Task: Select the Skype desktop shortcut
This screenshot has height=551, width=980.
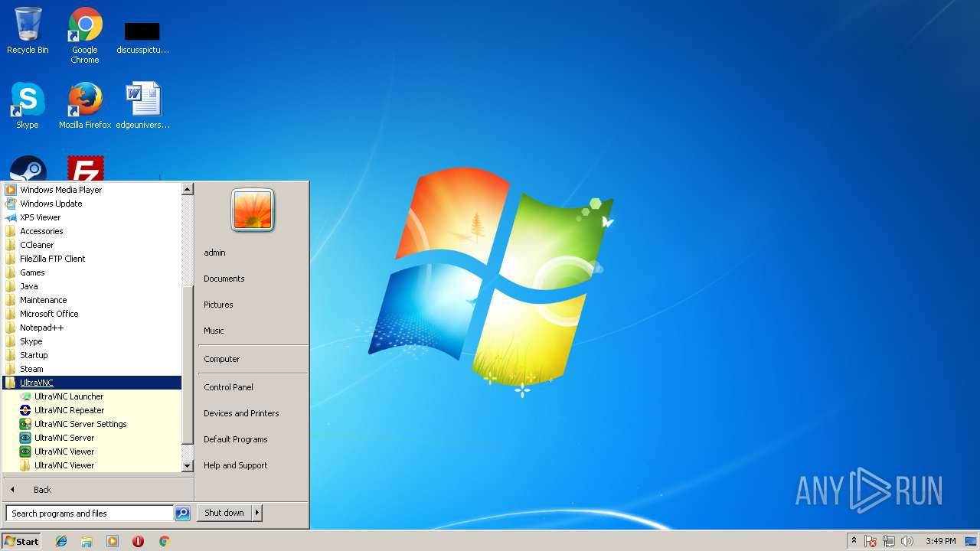Action: pyautogui.click(x=28, y=106)
